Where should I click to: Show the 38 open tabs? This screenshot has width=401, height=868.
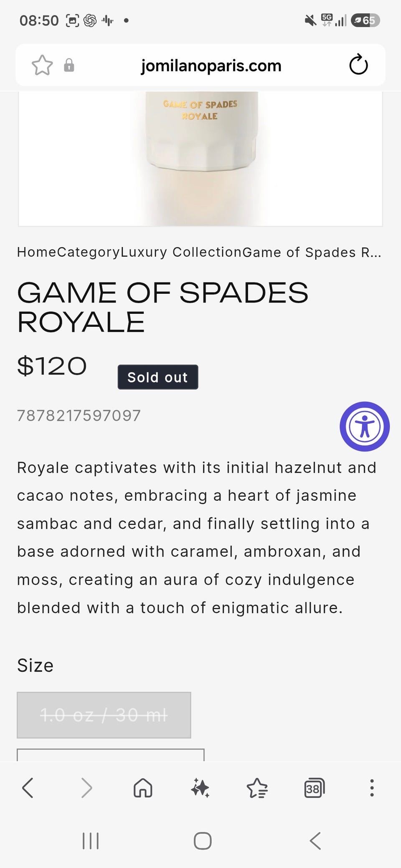(x=314, y=788)
